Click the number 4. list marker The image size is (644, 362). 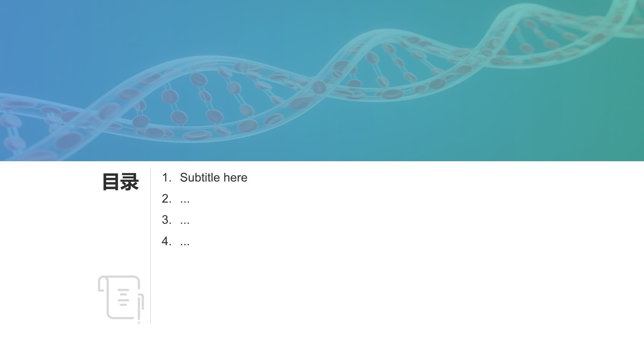pyautogui.click(x=166, y=241)
